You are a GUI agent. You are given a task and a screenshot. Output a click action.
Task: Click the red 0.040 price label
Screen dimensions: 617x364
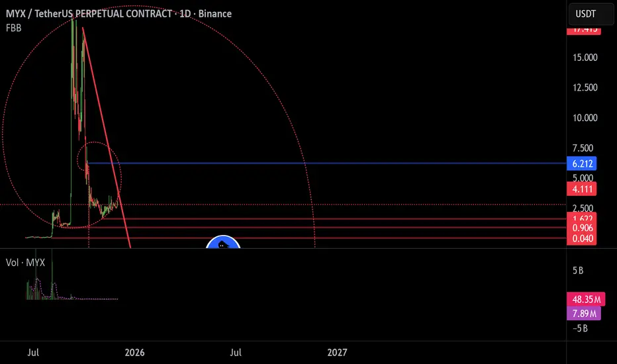point(582,239)
